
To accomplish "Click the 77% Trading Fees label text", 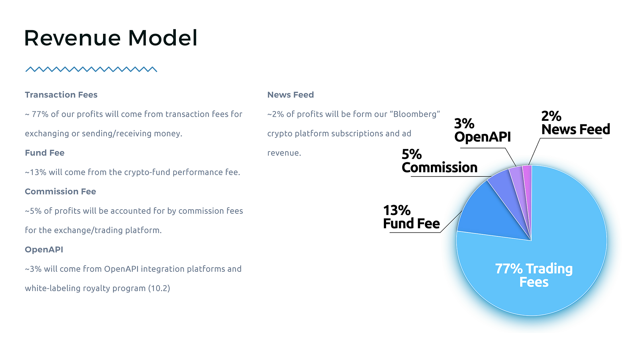I will [x=534, y=275].
